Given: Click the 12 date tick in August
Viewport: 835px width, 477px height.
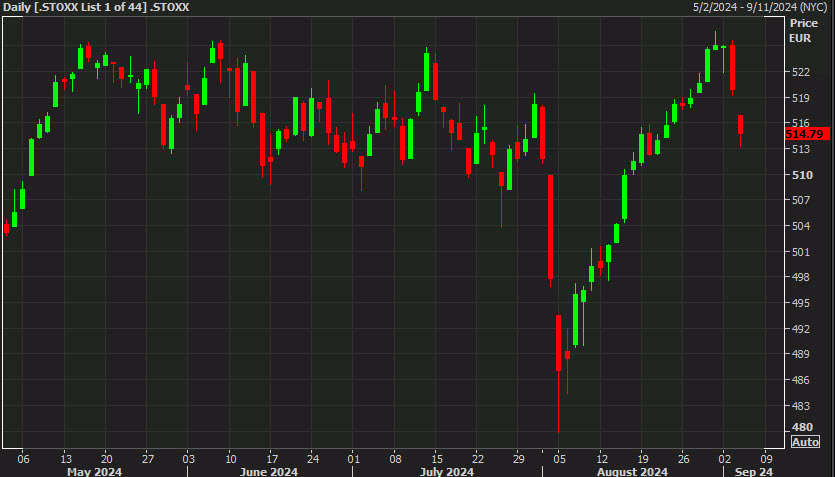Looking at the screenshot, I should (x=601, y=459).
